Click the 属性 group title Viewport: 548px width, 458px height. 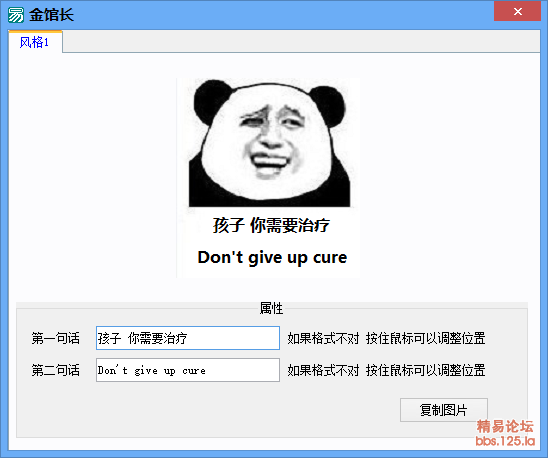point(271,308)
